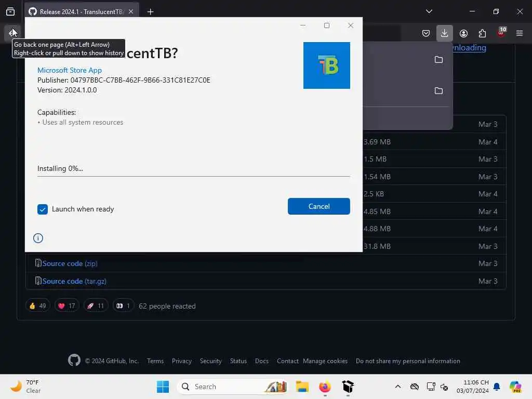Open Firefox View button in tab strip
Image resolution: width=532 pixels, height=399 pixels.
(10, 11)
